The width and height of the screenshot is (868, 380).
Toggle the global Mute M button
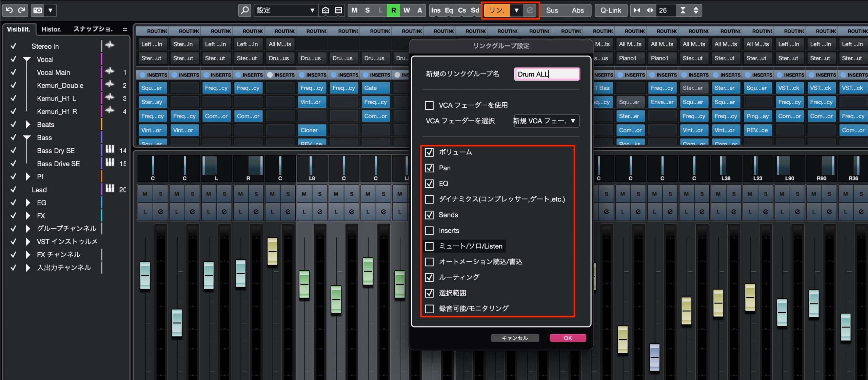click(354, 10)
